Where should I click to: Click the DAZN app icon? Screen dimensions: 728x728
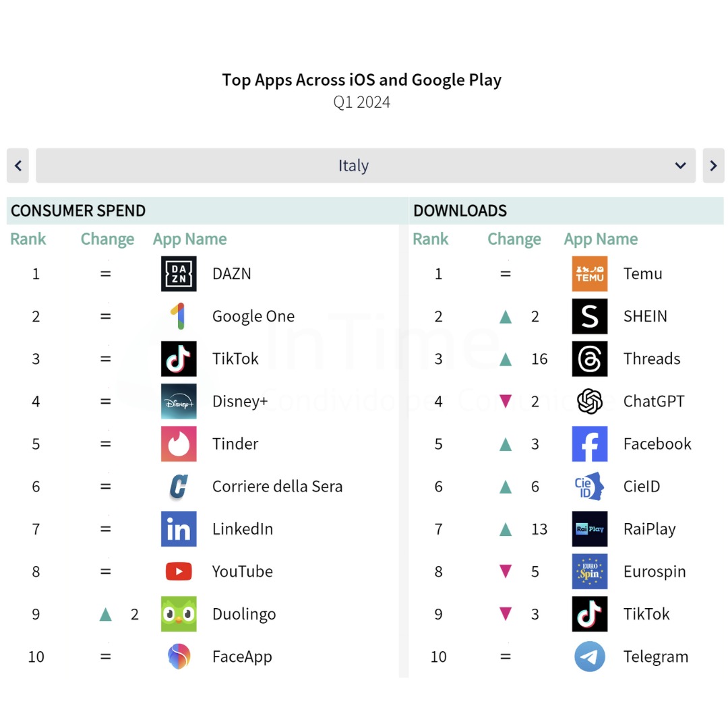[179, 274]
